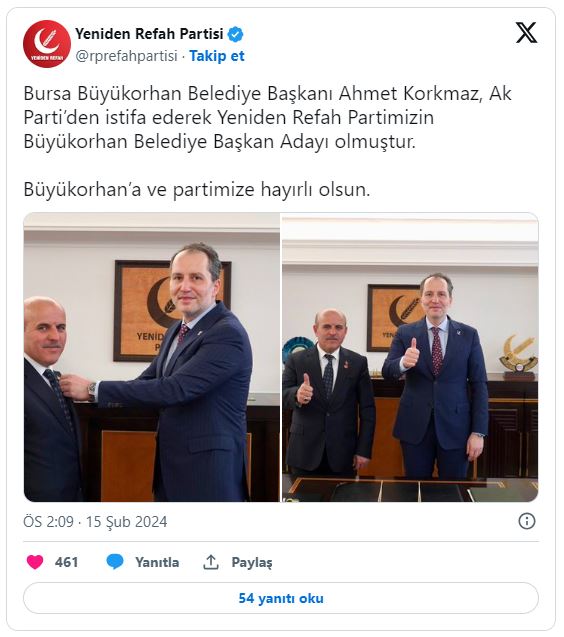Open the @rprefahpartisi handle
This screenshot has width=564, height=637.
click(126, 56)
